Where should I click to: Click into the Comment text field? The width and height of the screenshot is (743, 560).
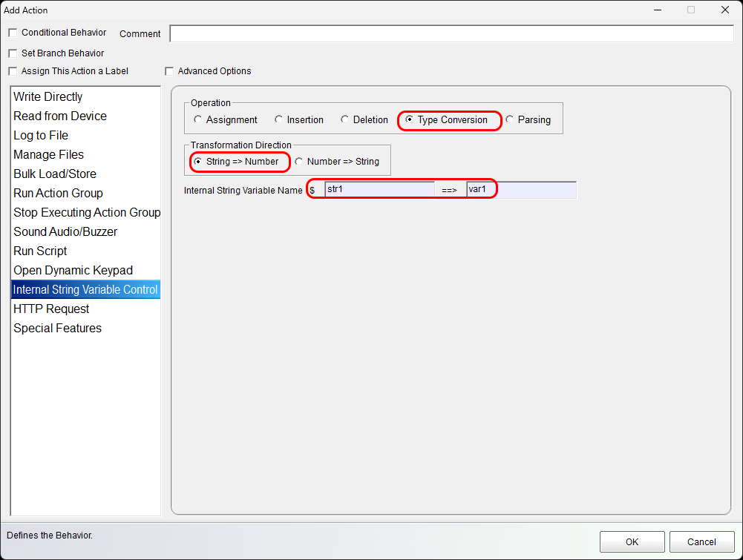point(451,33)
